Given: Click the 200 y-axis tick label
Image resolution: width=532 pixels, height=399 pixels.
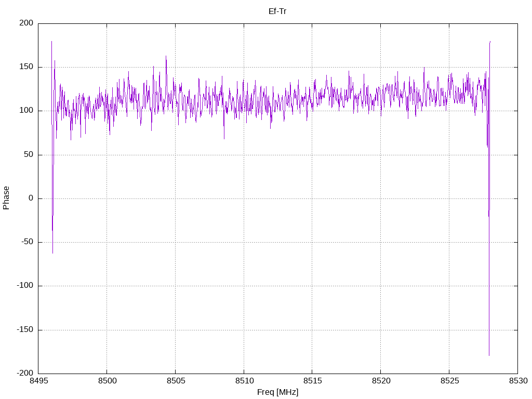Looking at the screenshot, I should pyautogui.click(x=26, y=23).
